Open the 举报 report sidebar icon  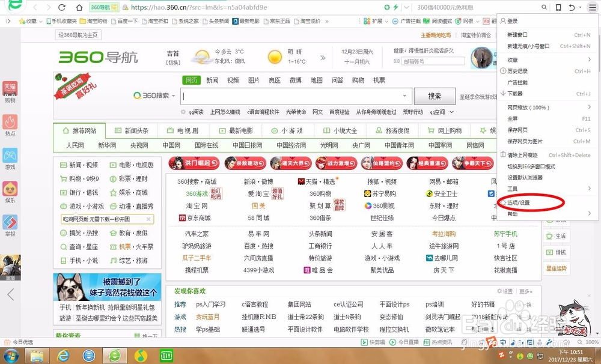10,222
